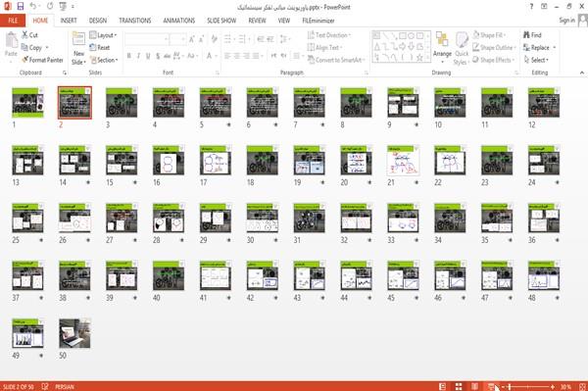Switch to the SLIDE SHOW tab
Viewport: 588px width, 391px height.
point(221,21)
